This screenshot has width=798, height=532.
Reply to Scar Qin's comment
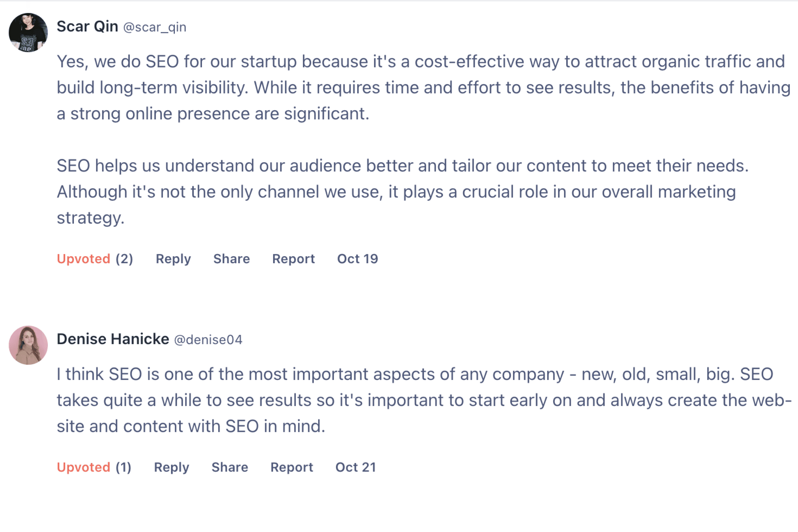coord(173,259)
